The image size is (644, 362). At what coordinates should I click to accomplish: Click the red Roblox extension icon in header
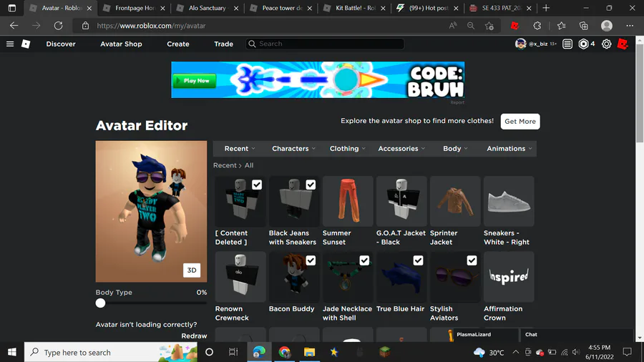tap(623, 44)
